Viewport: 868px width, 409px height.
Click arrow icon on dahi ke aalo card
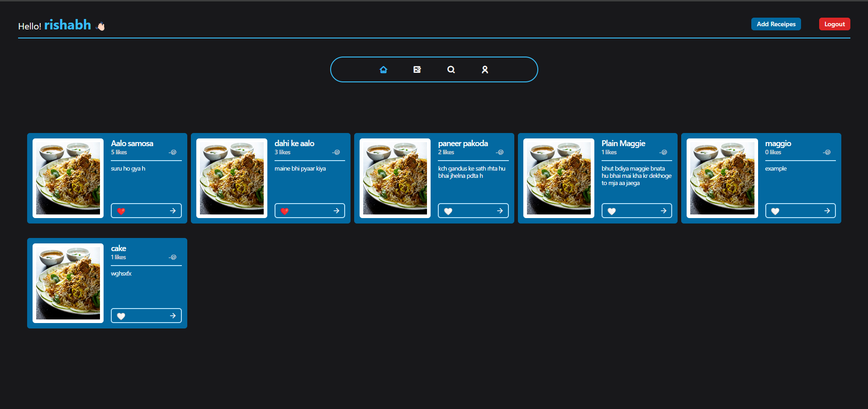[336, 211]
